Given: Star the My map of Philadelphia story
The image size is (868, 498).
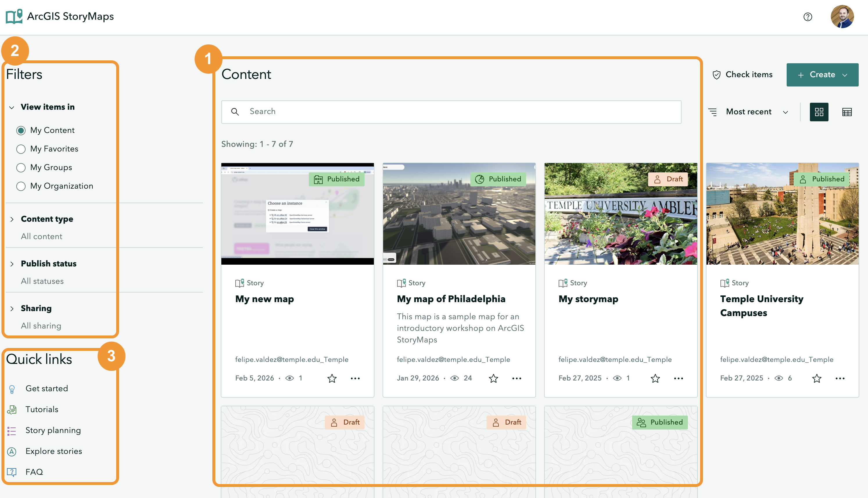Looking at the screenshot, I should (493, 378).
